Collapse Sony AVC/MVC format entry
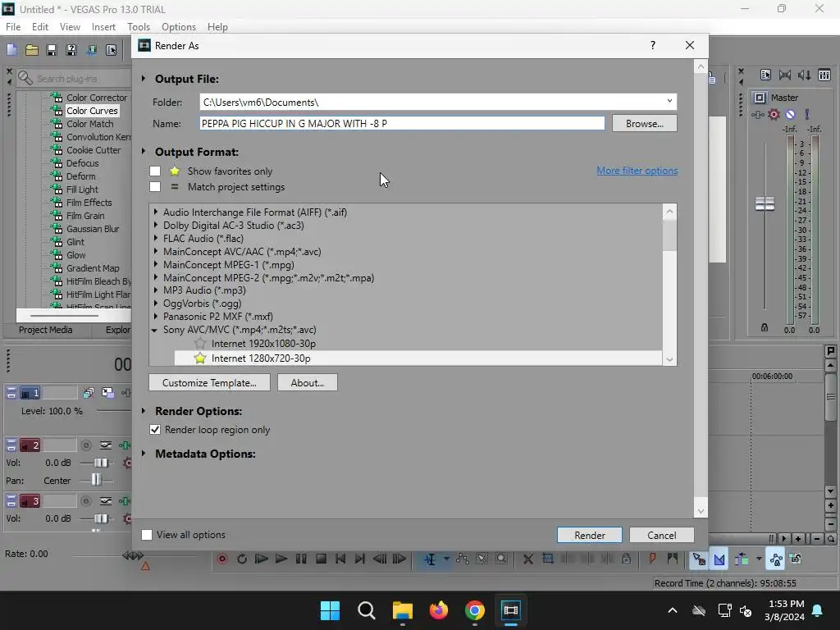Screen dimensions: 840x630 tap(155, 330)
